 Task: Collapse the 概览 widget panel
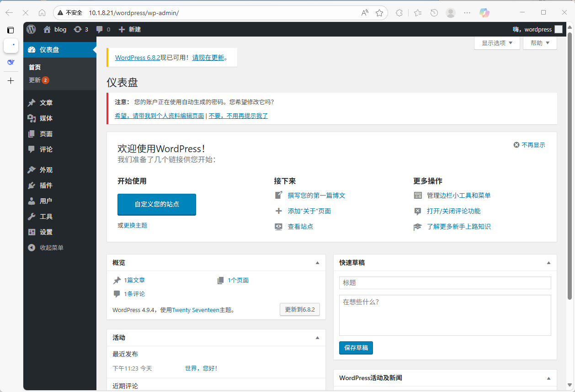click(317, 263)
